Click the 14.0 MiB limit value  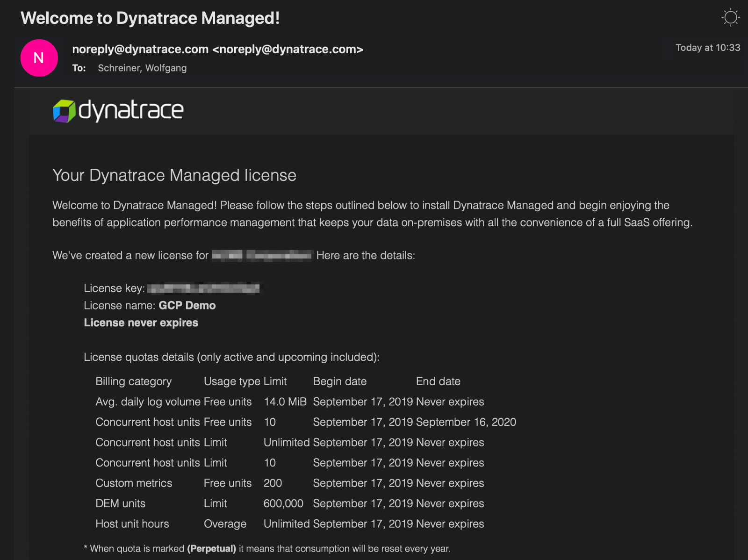coord(285,402)
